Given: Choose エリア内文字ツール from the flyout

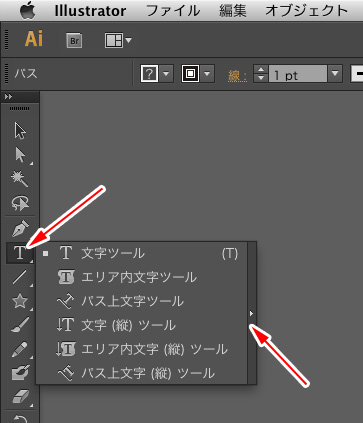Looking at the screenshot, I should [142, 277].
